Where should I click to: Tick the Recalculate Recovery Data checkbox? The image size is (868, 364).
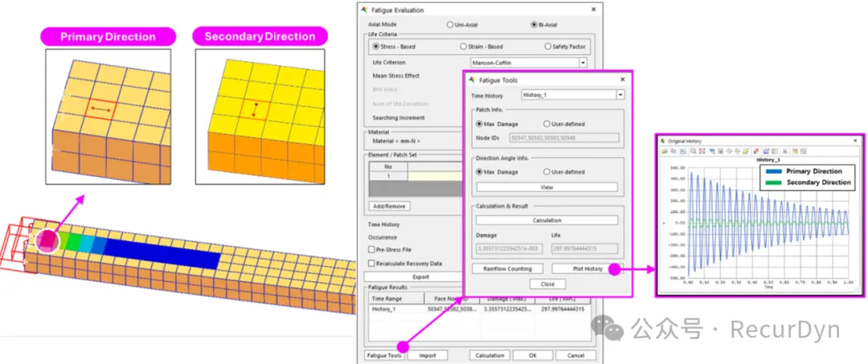pyautogui.click(x=371, y=263)
